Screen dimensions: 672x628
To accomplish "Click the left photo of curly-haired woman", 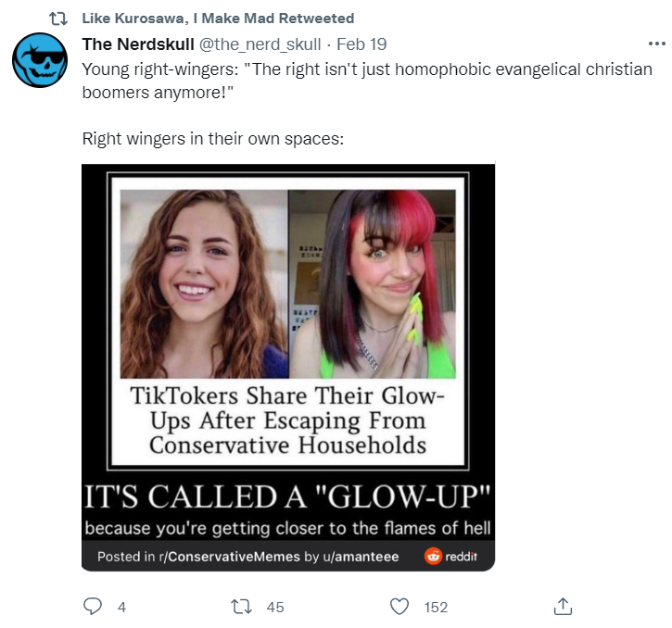I will click(204, 283).
